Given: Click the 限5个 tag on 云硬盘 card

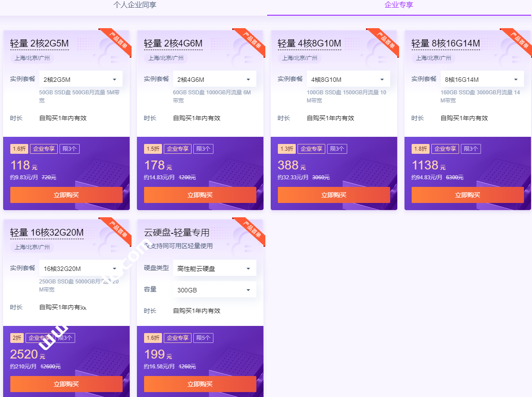Looking at the screenshot, I should coord(203,338).
